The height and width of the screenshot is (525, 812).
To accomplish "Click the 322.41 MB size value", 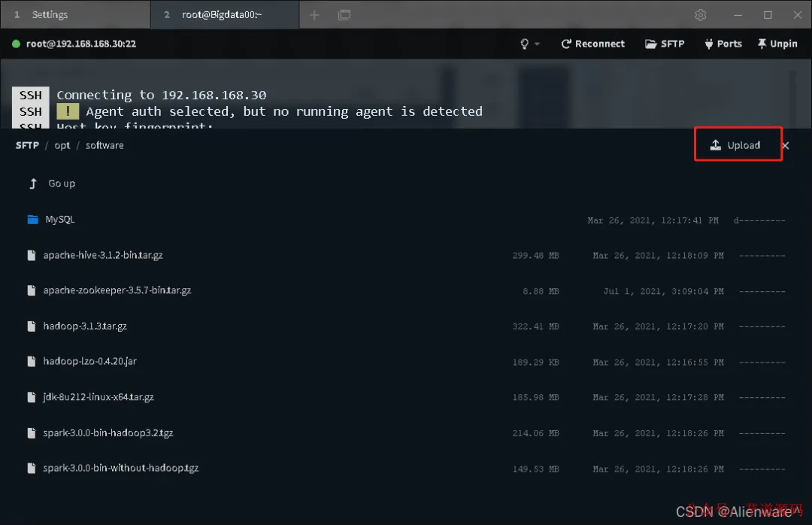I will point(535,326).
